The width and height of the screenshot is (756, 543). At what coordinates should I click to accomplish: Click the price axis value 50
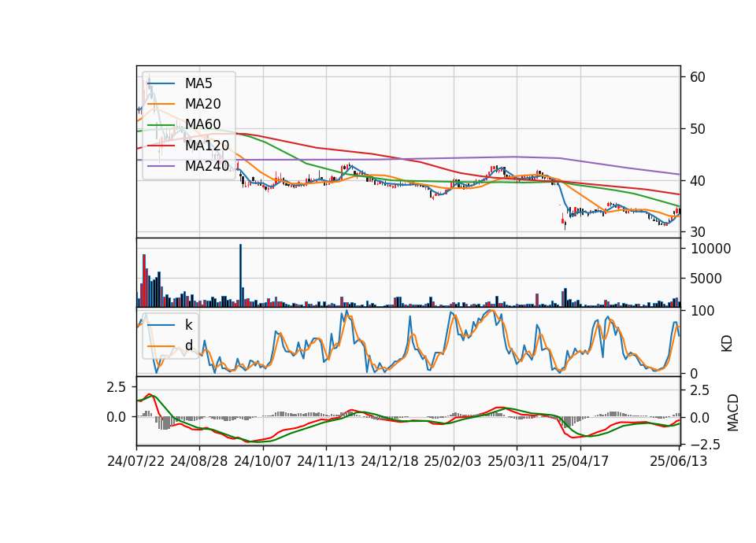(x=697, y=129)
